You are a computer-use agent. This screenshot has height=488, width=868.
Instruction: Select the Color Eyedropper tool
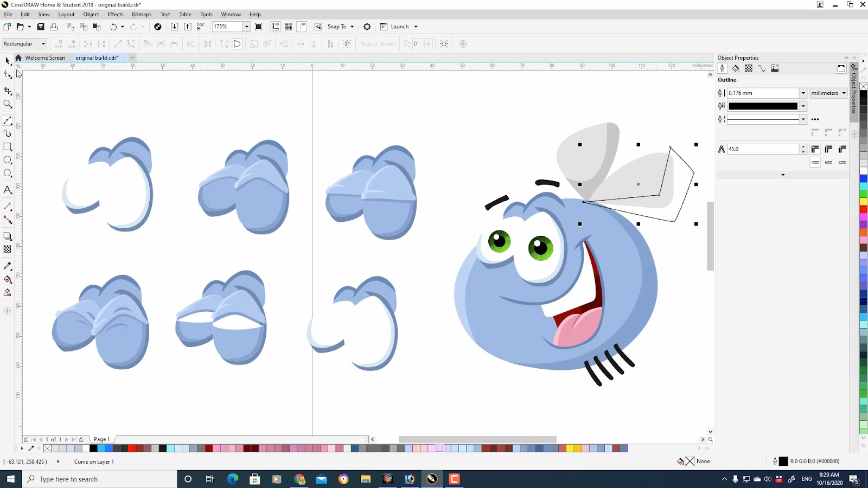[8, 266]
